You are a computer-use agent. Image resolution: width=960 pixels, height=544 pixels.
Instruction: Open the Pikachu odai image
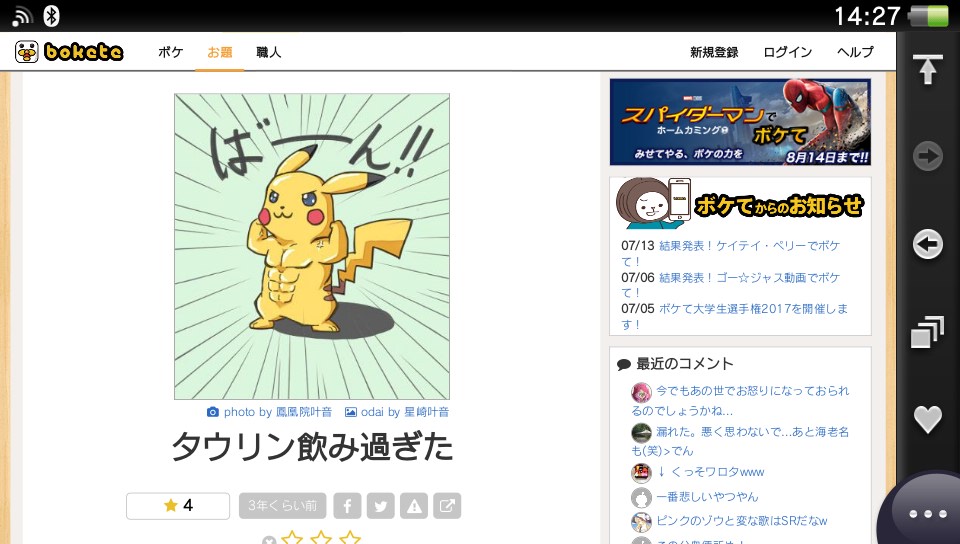pos(312,247)
